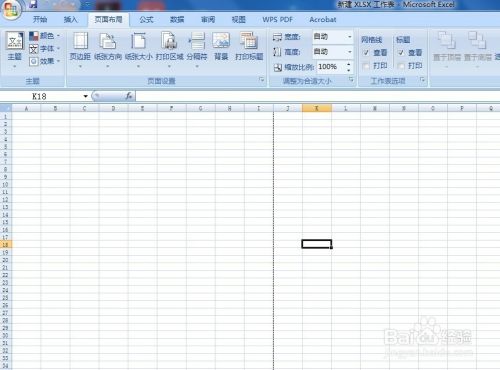Image resolution: width=500 pixels, height=370 pixels.
Task: Expand the 宽度 自动 width dropdown
Action: tap(350, 36)
